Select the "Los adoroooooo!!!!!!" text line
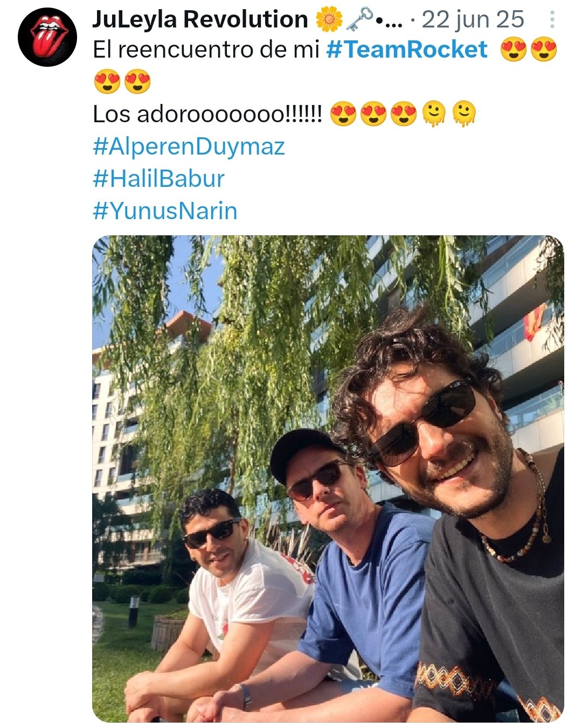Viewport: 582px width, 728px height. point(207,114)
